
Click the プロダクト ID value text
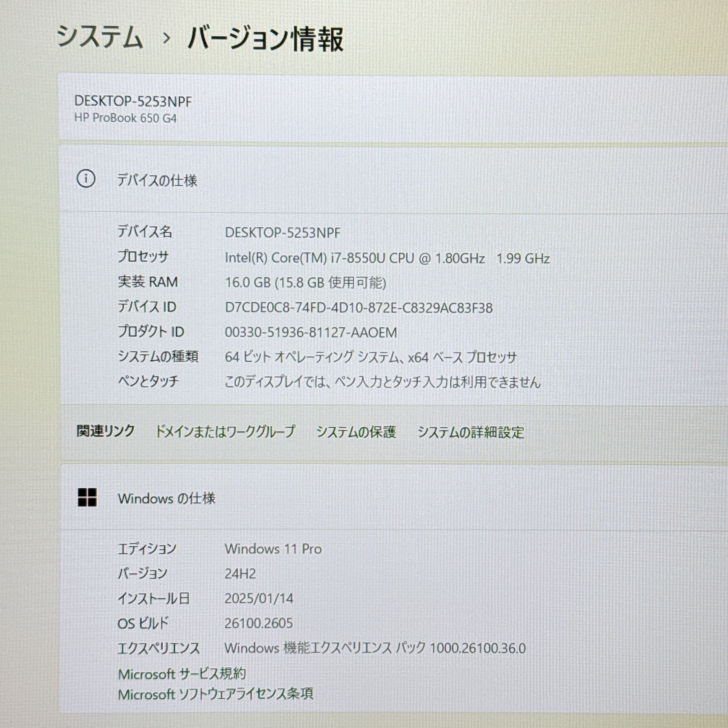tap(311, 332)
